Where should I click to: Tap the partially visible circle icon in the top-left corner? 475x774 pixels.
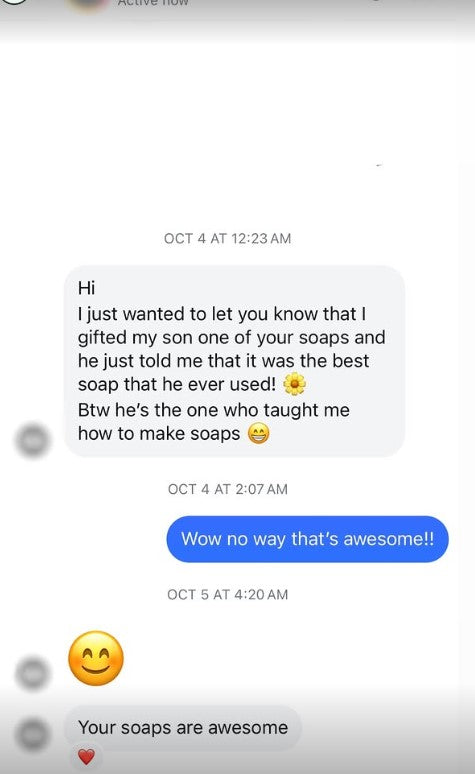[x=15, y=2]
